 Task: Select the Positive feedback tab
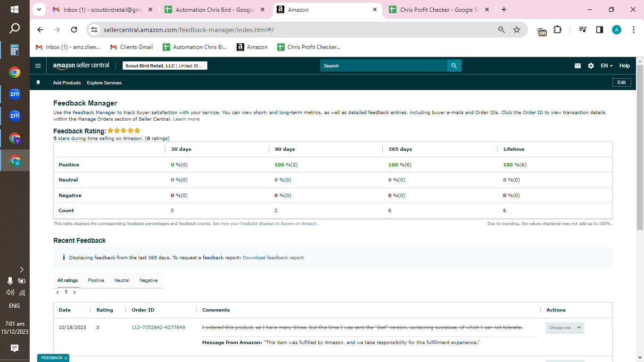[x=96, y=280]
